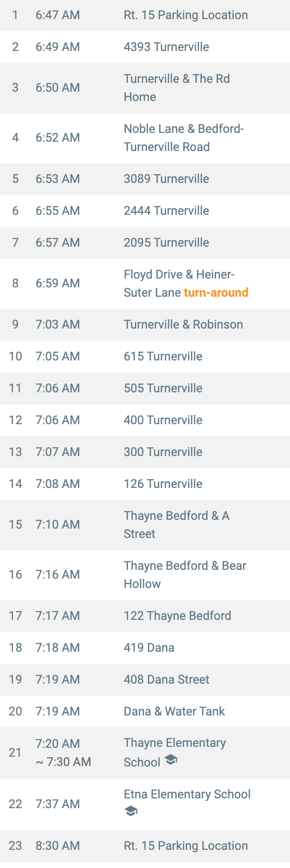Click the 505 Turnerville stop

pos(145,388)
